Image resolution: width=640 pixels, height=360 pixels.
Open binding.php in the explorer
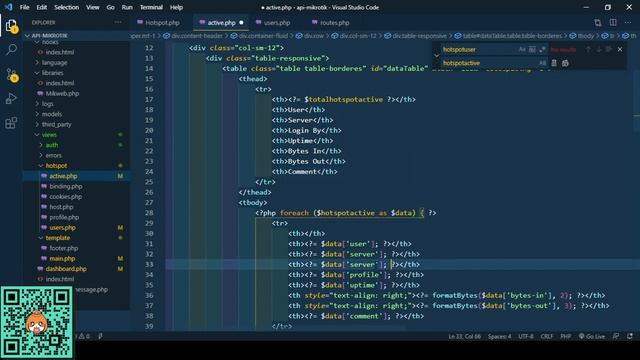point(65,186)
